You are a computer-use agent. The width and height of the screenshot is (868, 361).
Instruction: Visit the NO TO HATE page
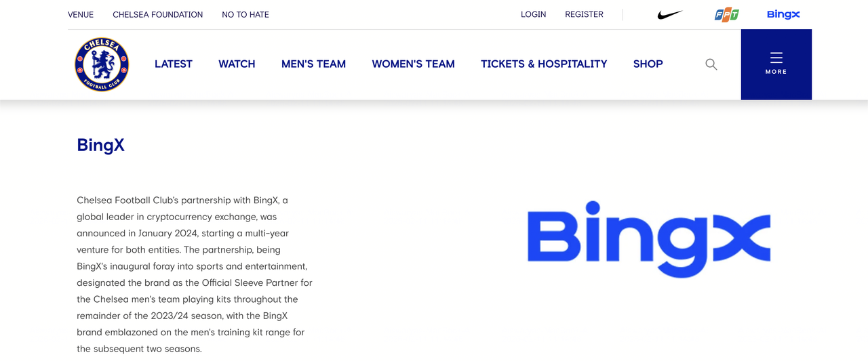point(245,14)
